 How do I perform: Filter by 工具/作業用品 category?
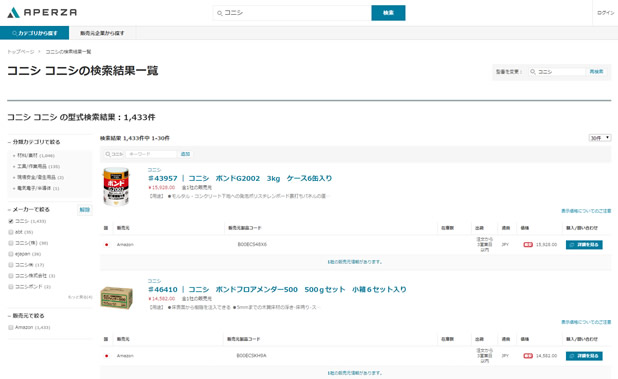38,167
